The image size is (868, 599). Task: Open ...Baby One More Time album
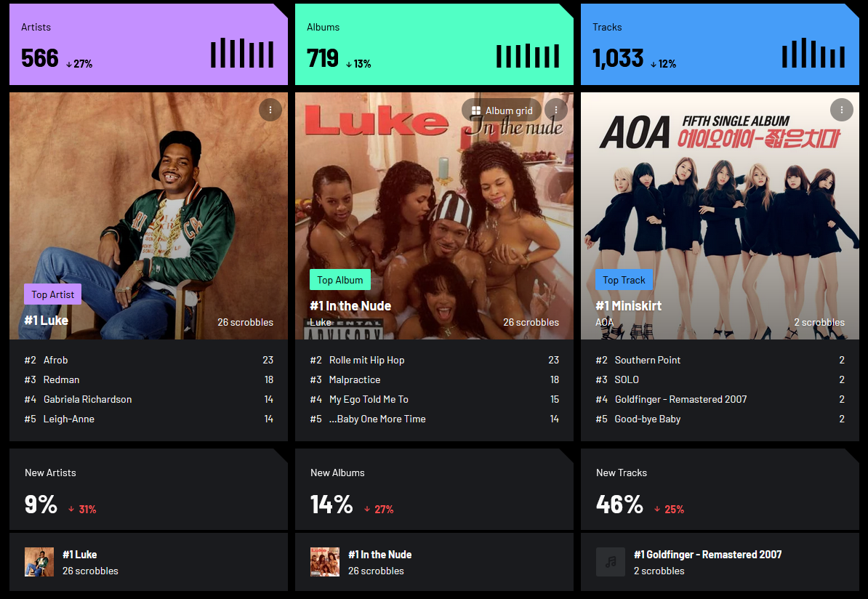point(377,419)
